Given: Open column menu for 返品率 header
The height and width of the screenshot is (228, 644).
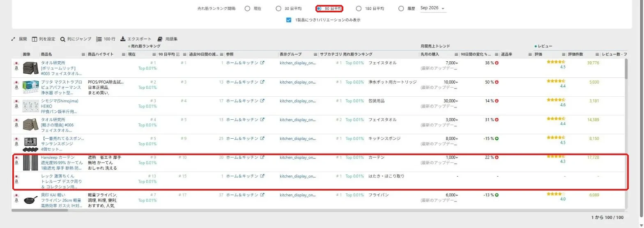Looking at the screenshot, I should point(530,54).
